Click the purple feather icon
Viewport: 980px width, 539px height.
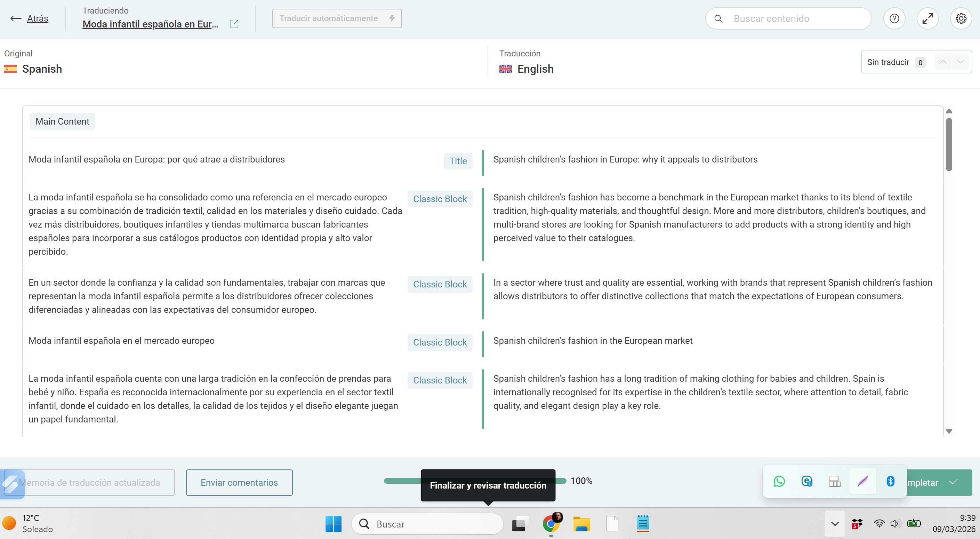[862, 481]
